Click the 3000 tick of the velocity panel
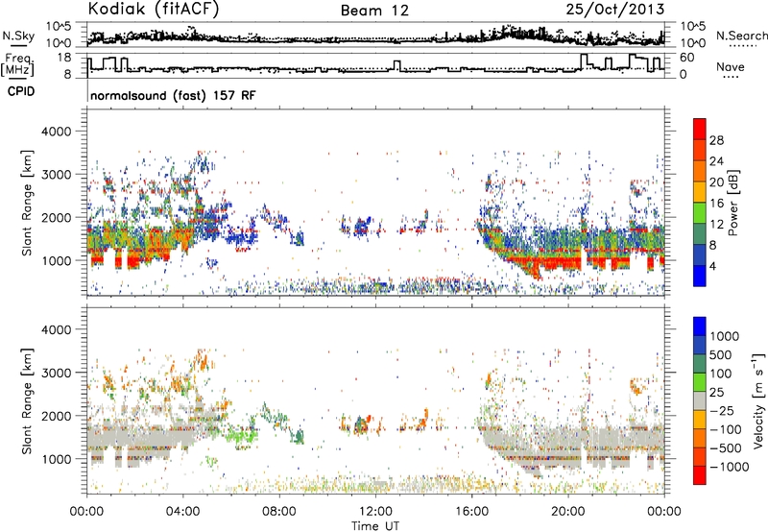 [56, 373]
